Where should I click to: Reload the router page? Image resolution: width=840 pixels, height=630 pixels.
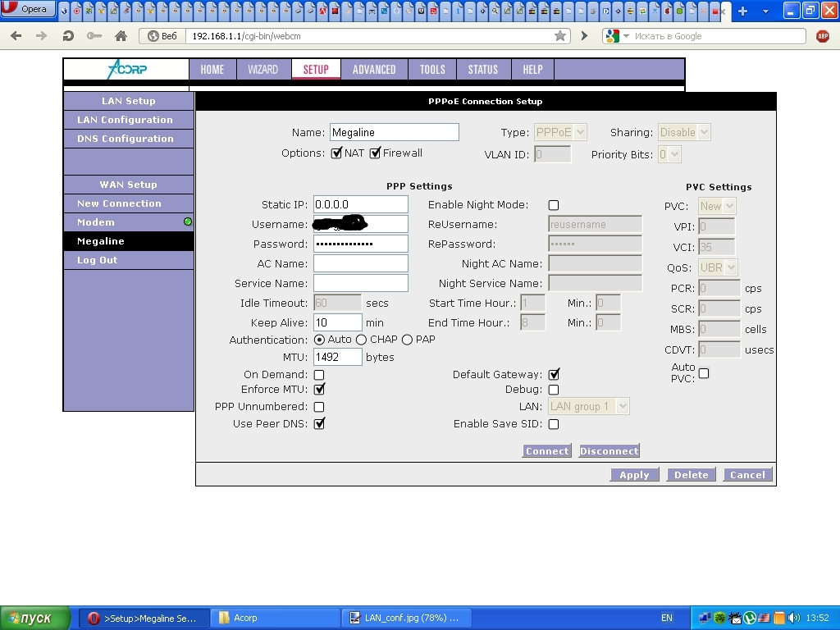tap(68, 36)
